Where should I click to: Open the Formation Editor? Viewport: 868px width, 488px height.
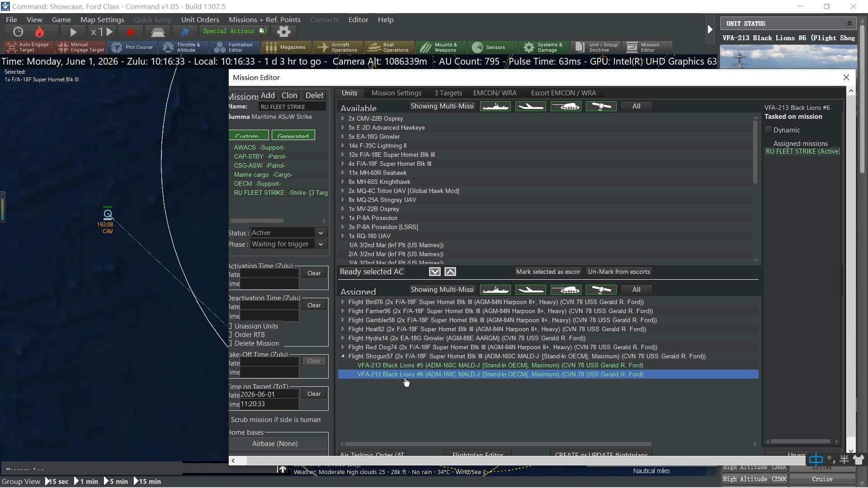pyautogui.click(x=235, y=47)
